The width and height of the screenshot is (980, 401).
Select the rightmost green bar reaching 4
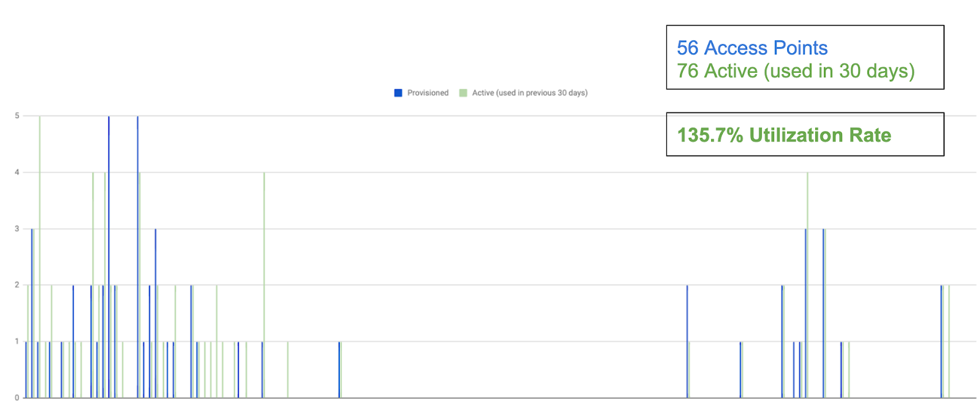click(807, 285)
